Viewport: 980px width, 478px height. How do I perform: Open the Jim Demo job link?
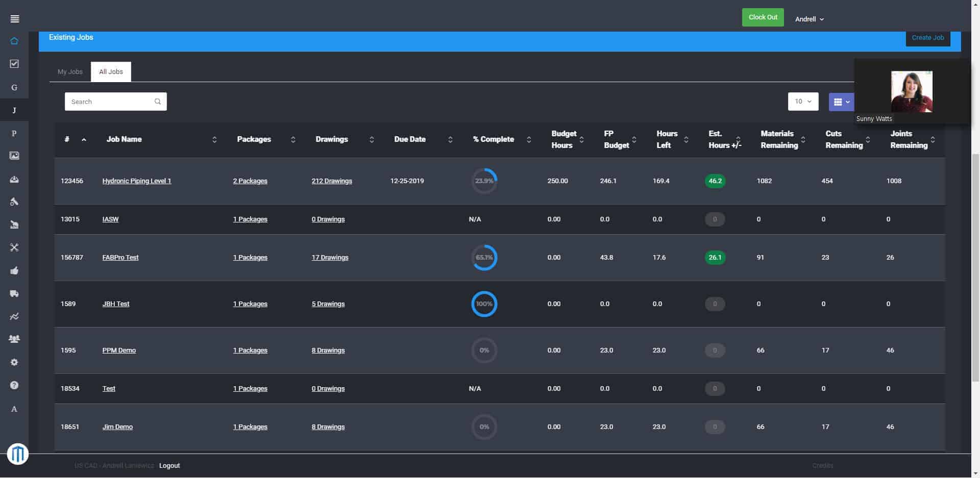coord(117,427)
